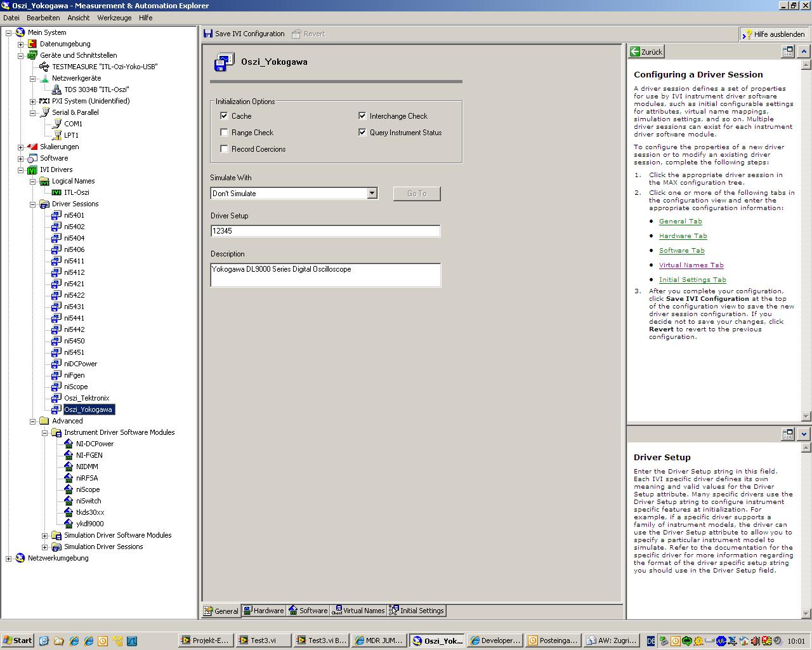Click the LPT1 port icon
The image size is (812, 650).
(x=56, y=135)
